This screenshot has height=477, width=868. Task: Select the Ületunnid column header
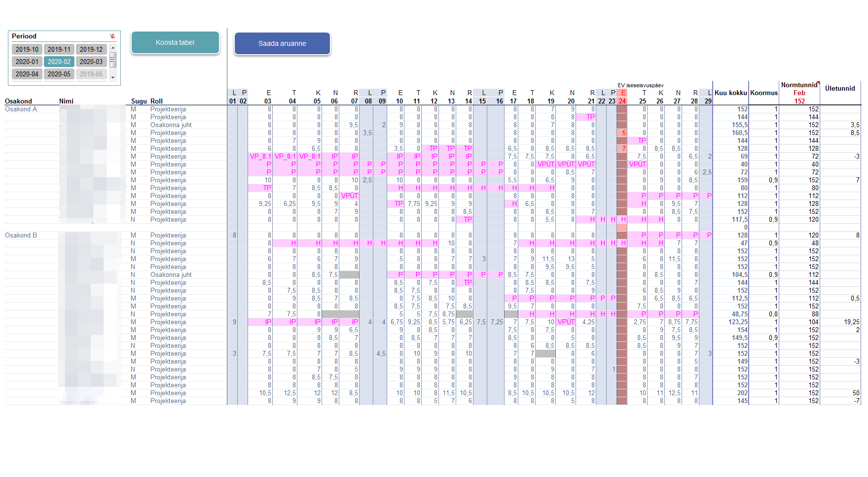(x=840, y=88)
